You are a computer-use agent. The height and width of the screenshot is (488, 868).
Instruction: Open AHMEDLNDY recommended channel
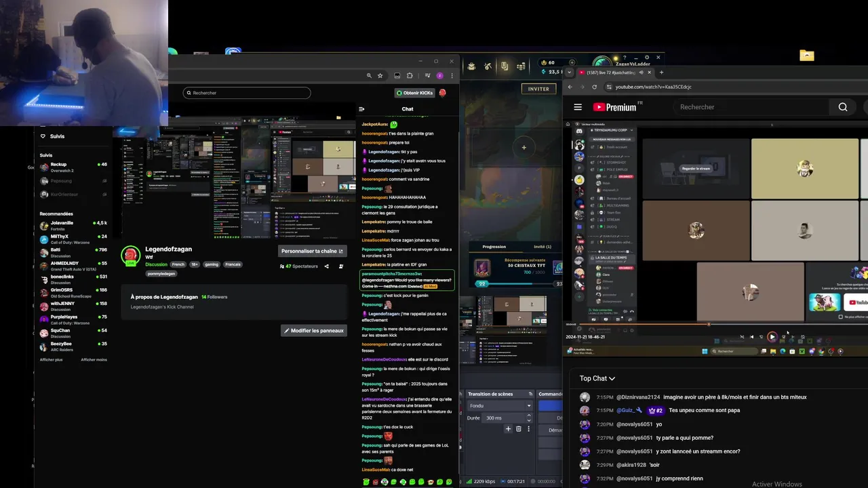click(x=73, y=266)
